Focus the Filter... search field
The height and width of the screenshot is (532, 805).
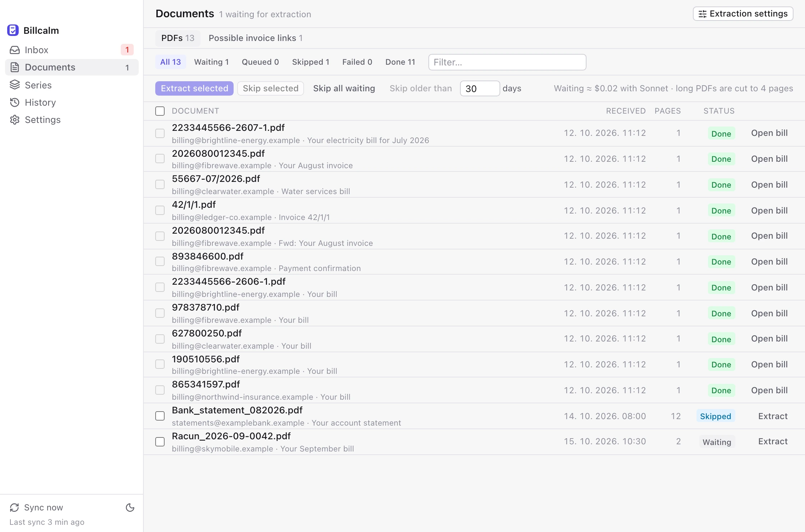(507, 62)
